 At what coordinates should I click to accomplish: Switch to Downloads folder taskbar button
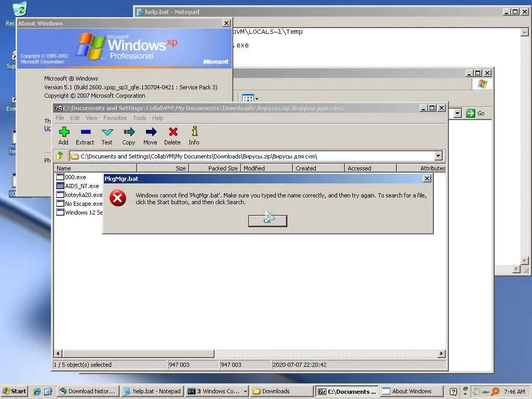pos(282,391)
